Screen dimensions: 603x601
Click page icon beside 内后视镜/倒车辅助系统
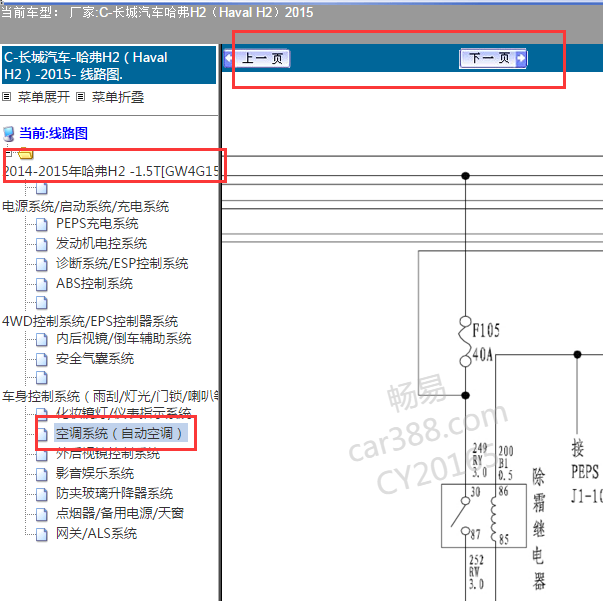[x=42, y=339]
